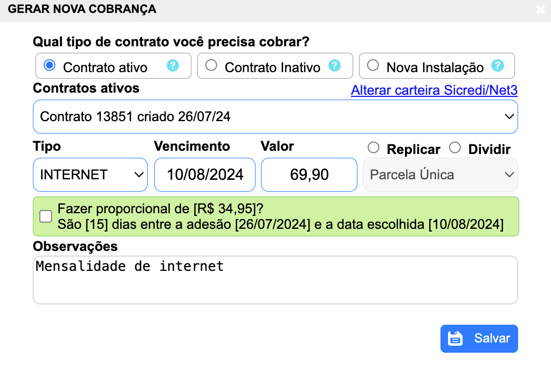Screen dimensions: 551x392
Task: Click the Vencimento date field
Action: (x=204, y=174)
